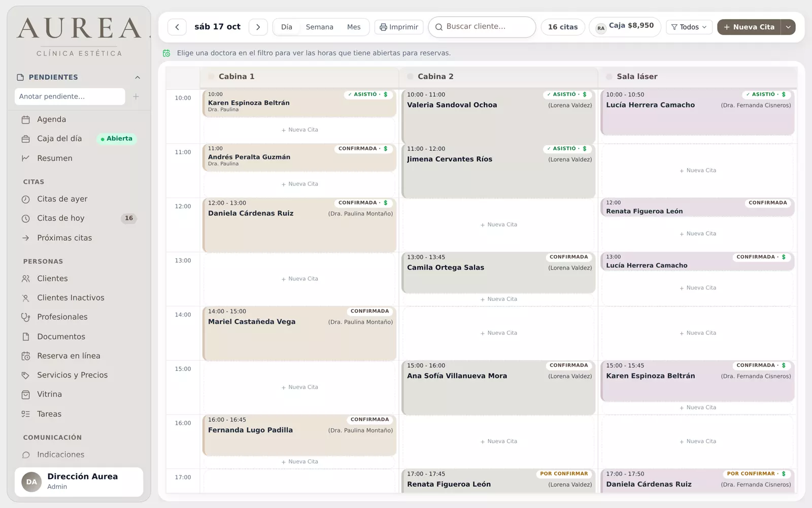
Task: Click the sáb 17 oct date label
Action: 217,27
